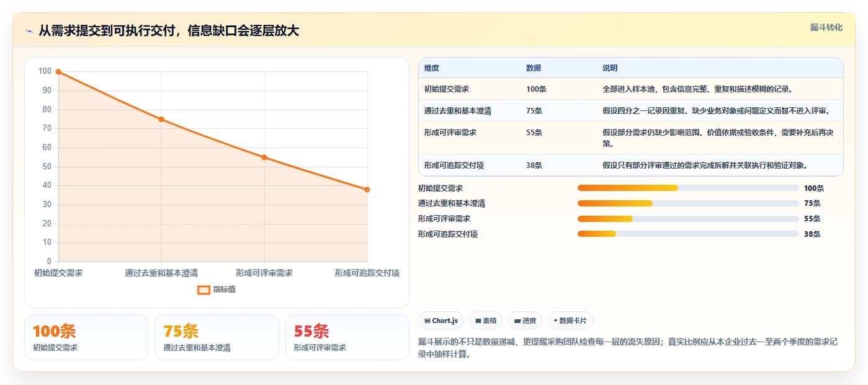The height and width of the screenshot is (385, 868).
Task: Toggle the 指标值 legend swatch
Action: tap(204, 290)
